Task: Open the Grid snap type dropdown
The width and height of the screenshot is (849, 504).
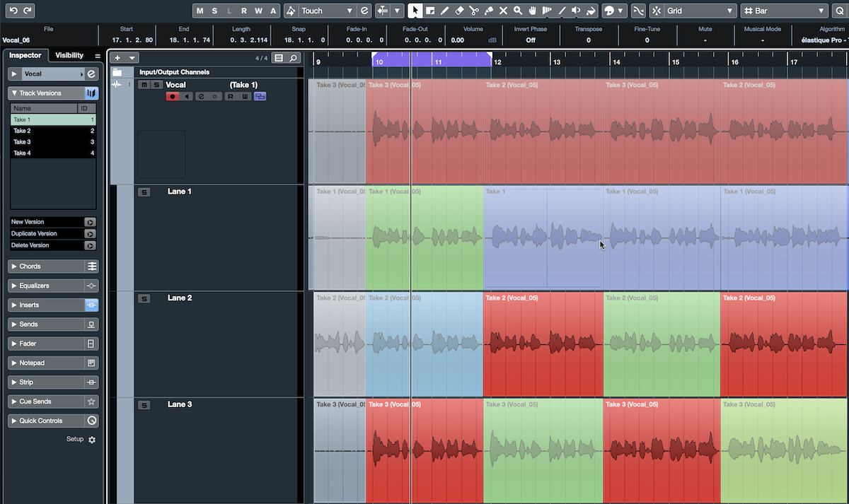Action: click(x=700, y=11)
